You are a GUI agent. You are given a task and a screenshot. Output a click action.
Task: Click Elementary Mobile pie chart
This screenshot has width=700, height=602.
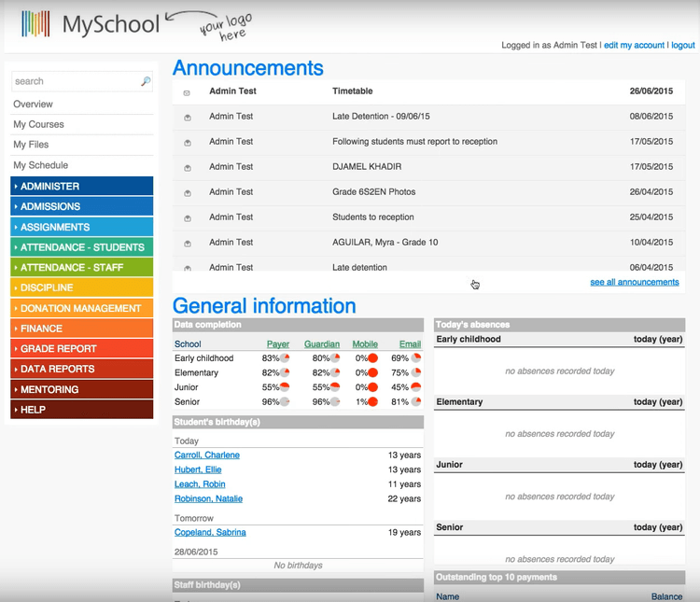(x=372, y=372)
